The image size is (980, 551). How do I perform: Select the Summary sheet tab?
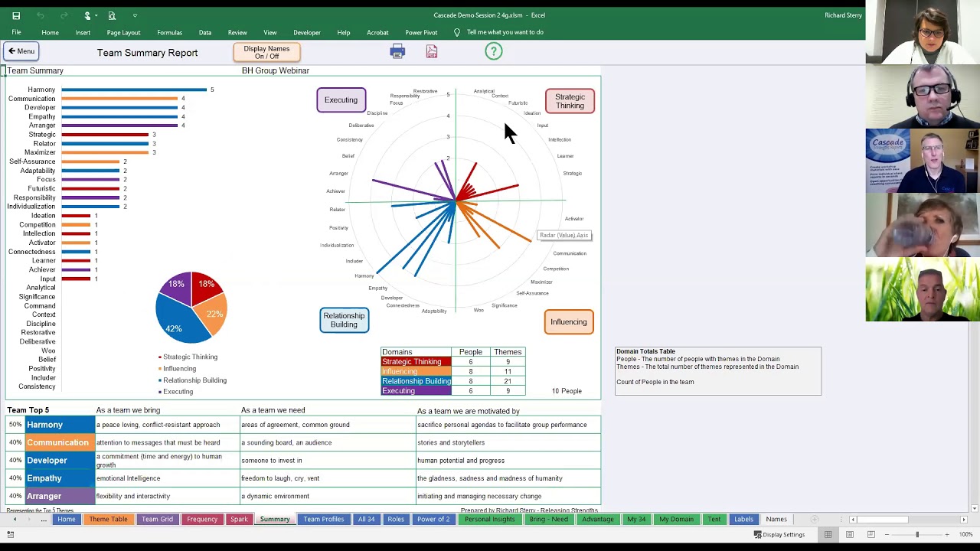pos(275,519)
